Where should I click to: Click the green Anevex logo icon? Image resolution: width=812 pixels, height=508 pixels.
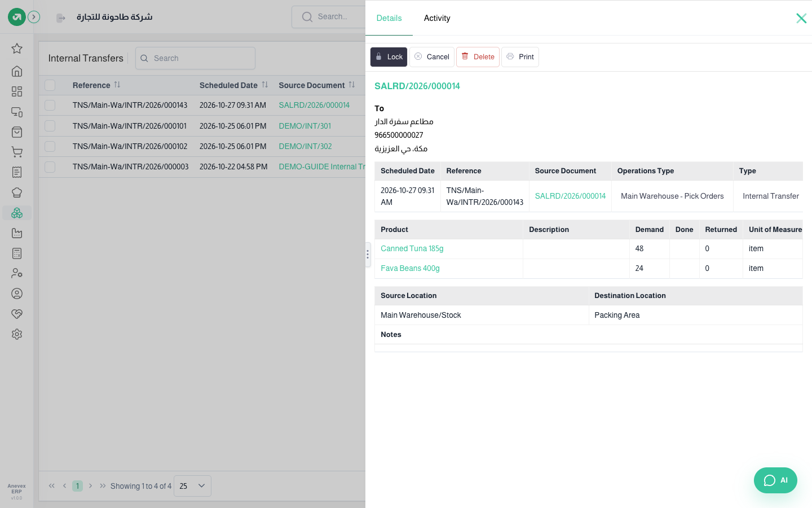(16, 17)
